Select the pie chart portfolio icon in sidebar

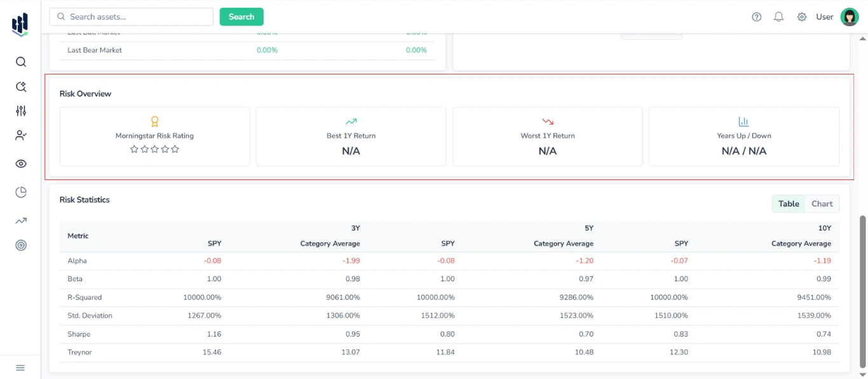click(20, 191)
